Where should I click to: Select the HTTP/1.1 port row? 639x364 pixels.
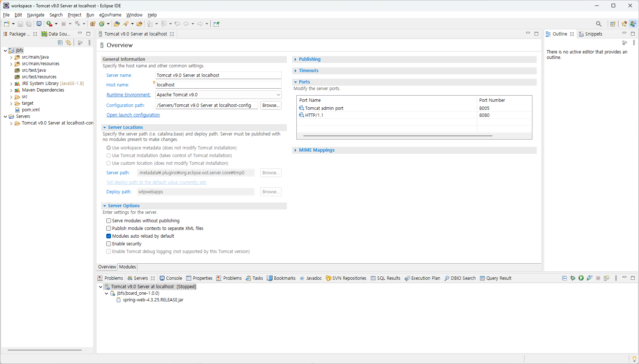click(414, 115)
